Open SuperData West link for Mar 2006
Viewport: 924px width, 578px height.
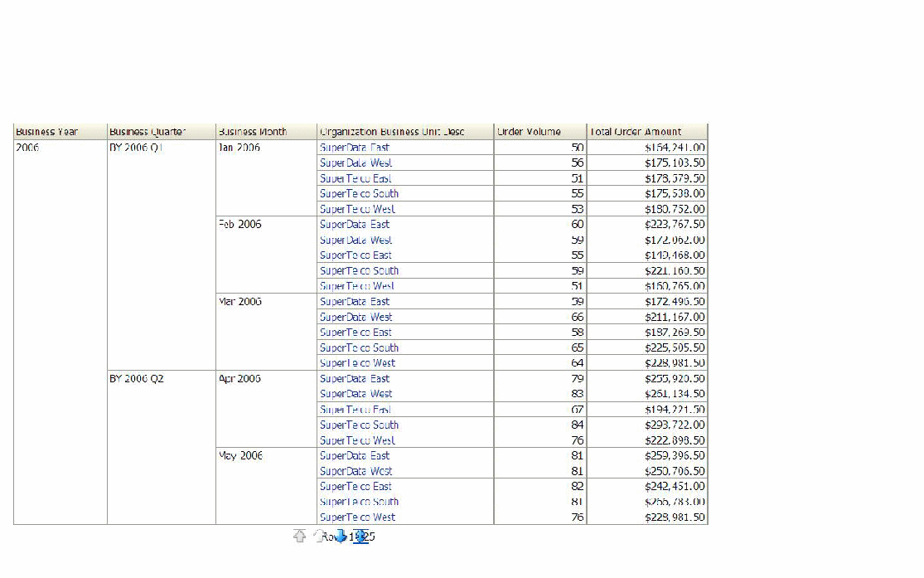pyautogui.click(x=356, y=317)
